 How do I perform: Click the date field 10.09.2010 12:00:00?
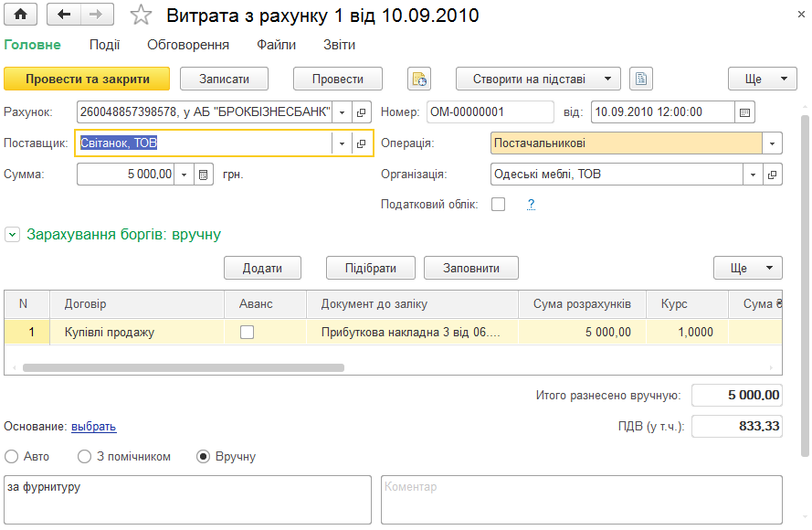click(x=663, y=111)
